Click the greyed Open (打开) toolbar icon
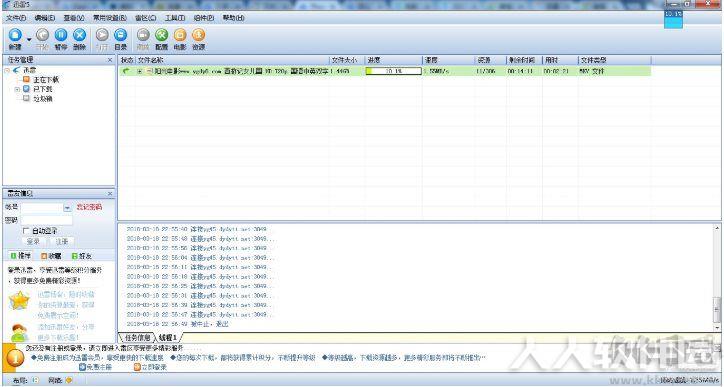Image resolution: width=724 pixels, height=387 pixels. coord(102,35)
